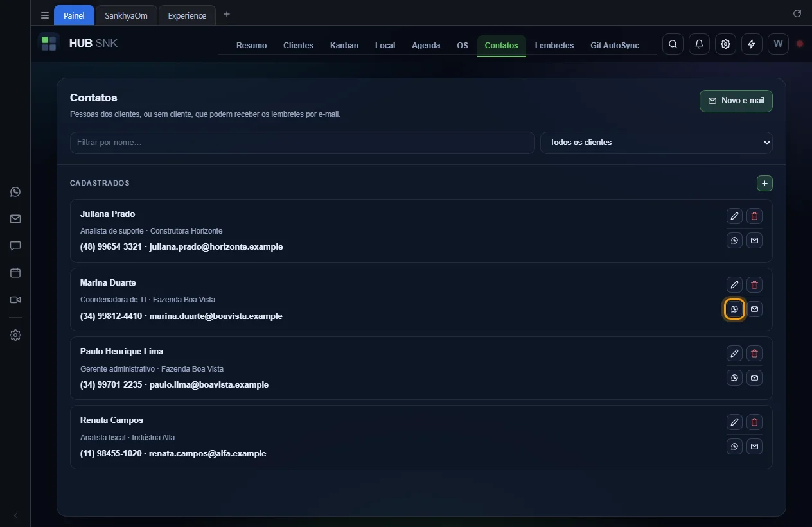Open notifications bell in header

coord(699,44)
